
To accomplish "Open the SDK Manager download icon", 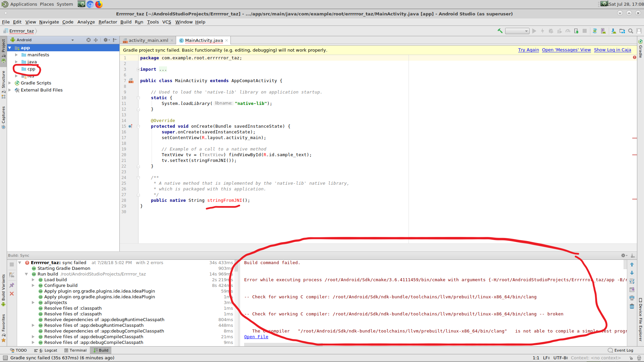I will click(x=613, y=31).
